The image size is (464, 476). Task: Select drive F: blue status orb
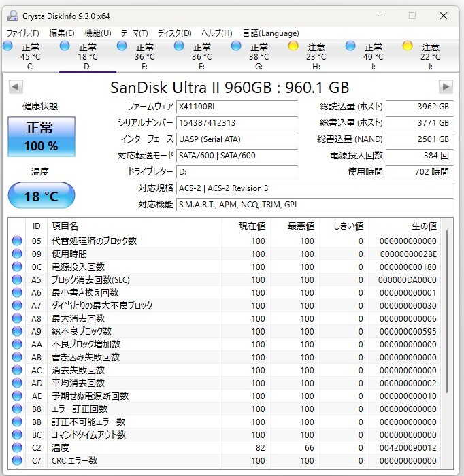(x=179, y=46)
